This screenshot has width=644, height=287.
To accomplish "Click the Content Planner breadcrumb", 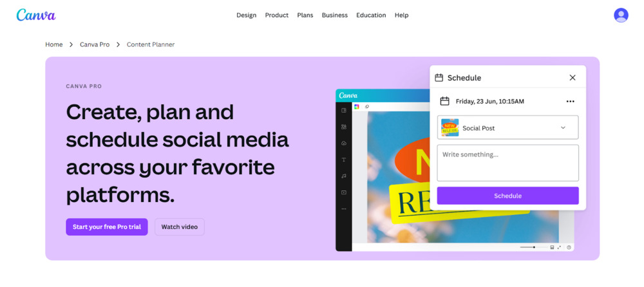I will 151,44.
